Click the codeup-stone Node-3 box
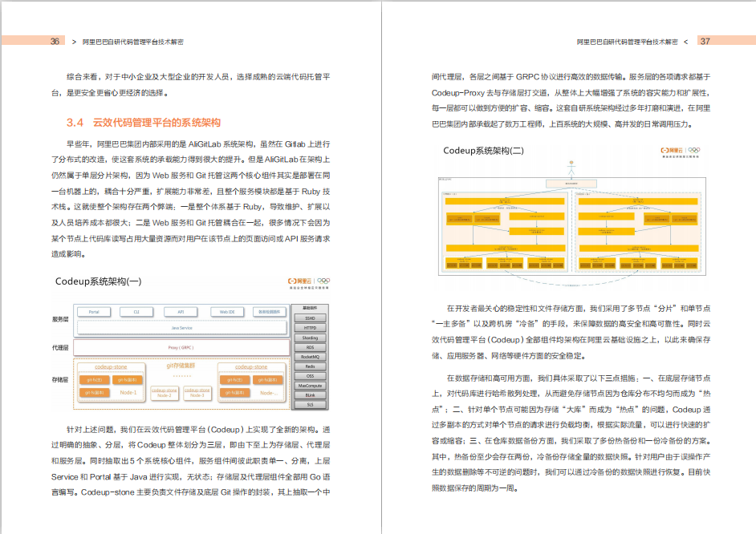This screenshot has height=534, width=756. click(x=197, y=393)
